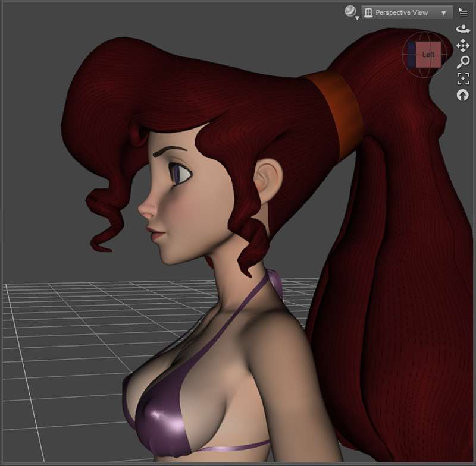Screen dimensions: 476x466
Task: Activate the magnifier zoom camera tool
Action: tap(463, 62)
